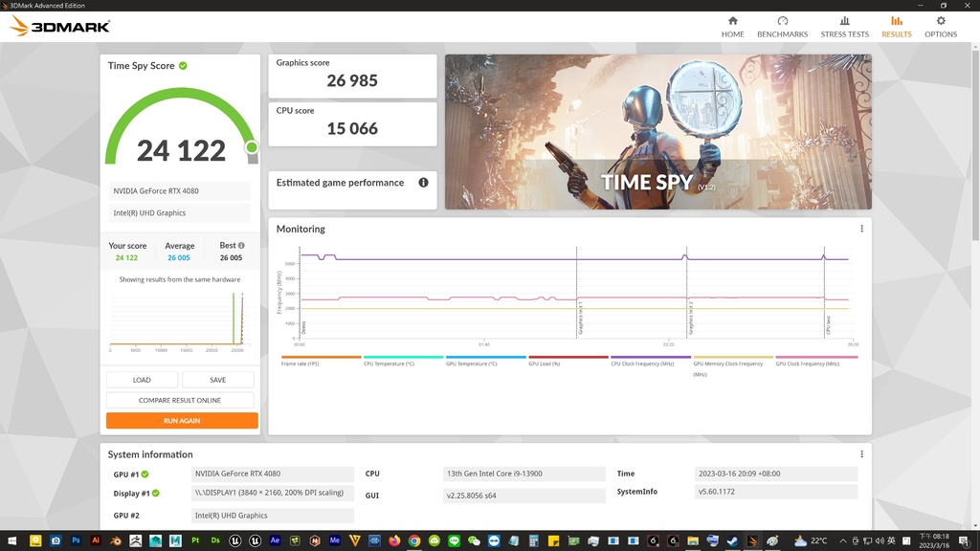Viewport: 980px width, 551px height.
Task: Open After Effects from the taskbar
Action: [x=275, y=541]
